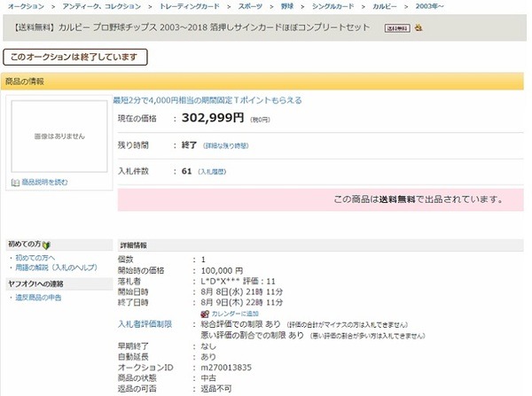The height and width of the screenshot is (396, 532).
Task: Click the 詳細情報 section header
Action: pos(321,245)
